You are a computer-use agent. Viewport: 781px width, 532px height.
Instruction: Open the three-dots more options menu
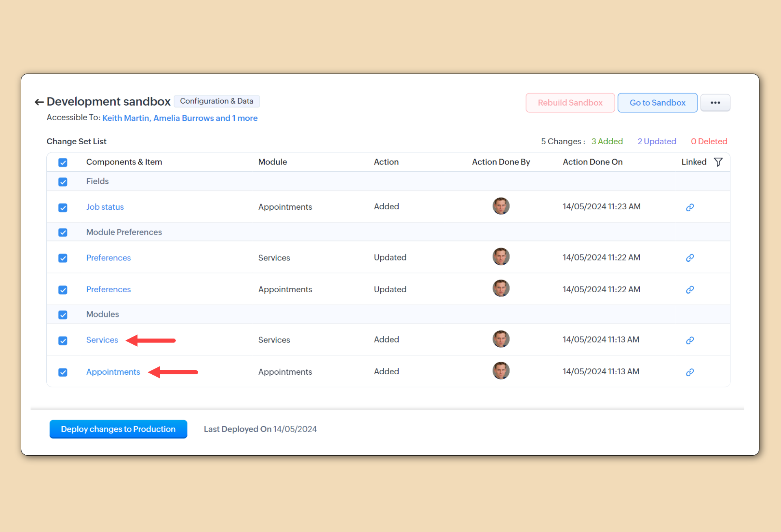[x=715, y=103]
